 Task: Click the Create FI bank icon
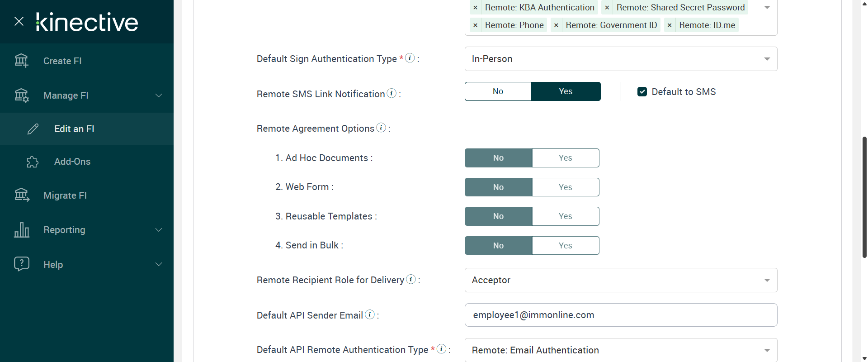(21, 61)
